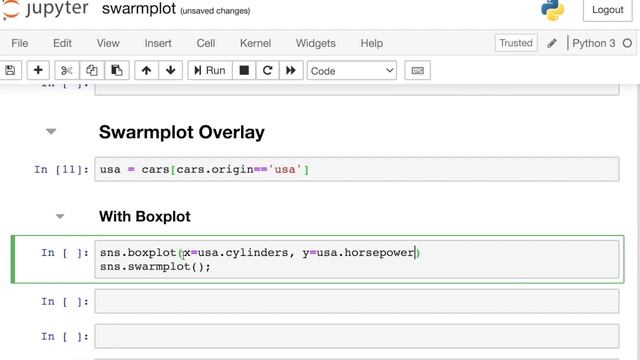Collapse the Swarmplot Overlay heading section
640x360 pixels.
51,131
